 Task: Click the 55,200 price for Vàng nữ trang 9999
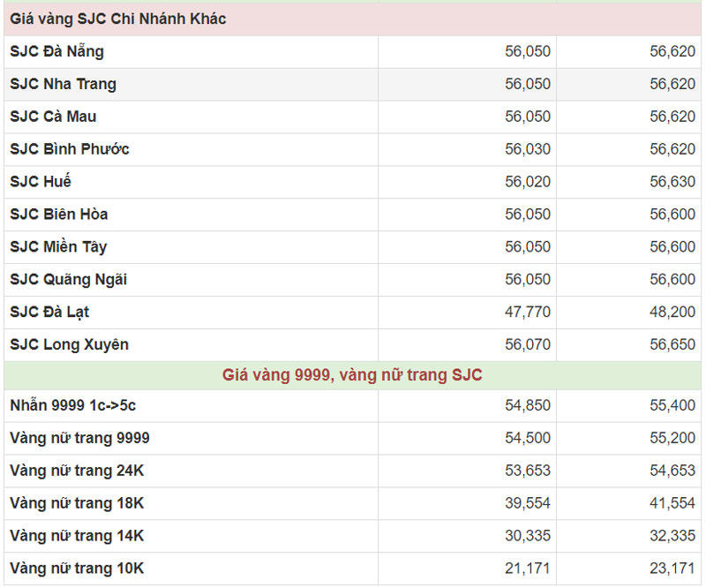(x=672, y=439)
